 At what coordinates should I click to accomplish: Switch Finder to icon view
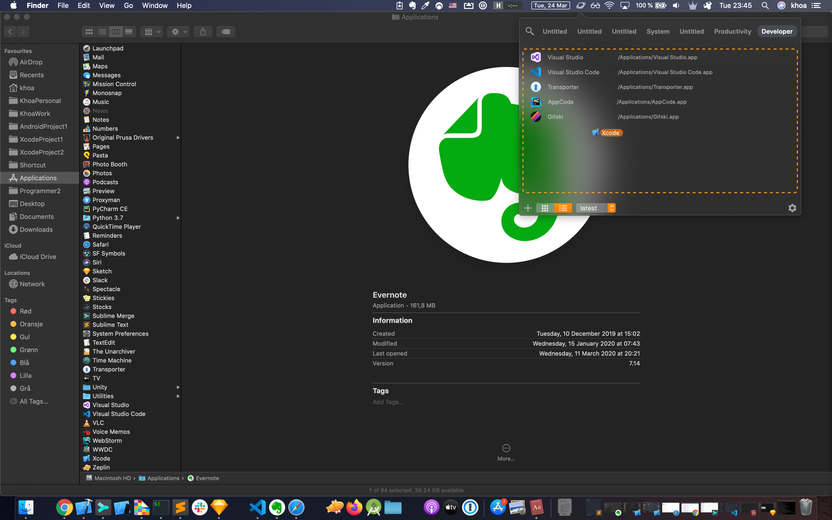[x=89, y=32]
